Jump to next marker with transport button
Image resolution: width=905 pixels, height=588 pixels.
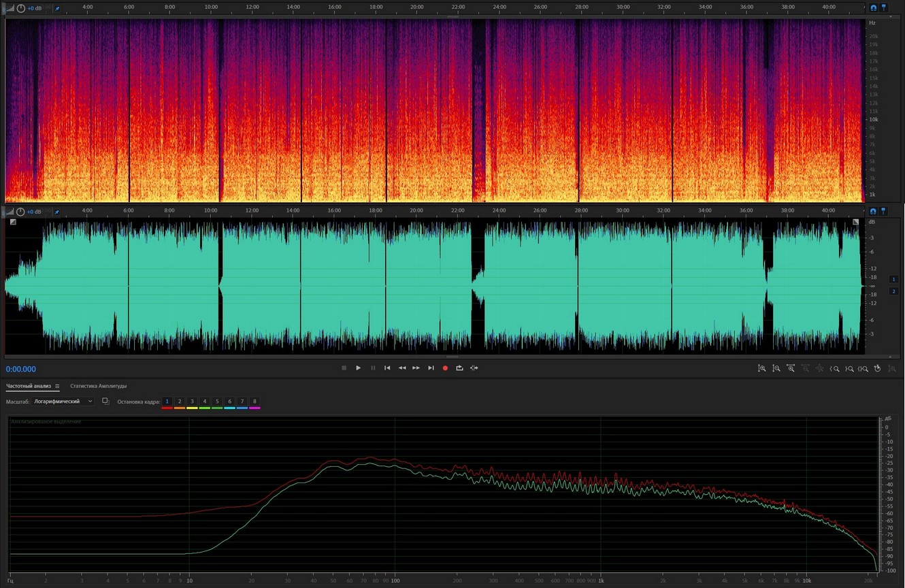(x=431, y=368)
